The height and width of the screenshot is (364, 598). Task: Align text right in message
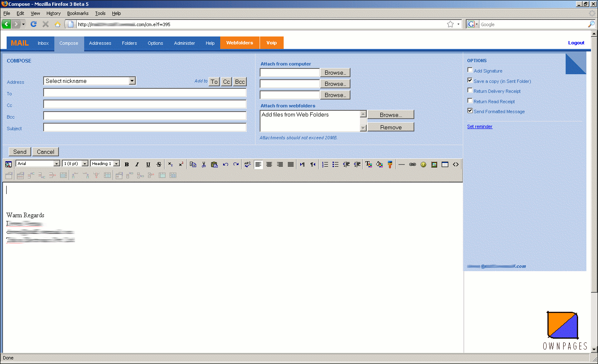click(280, 165)
